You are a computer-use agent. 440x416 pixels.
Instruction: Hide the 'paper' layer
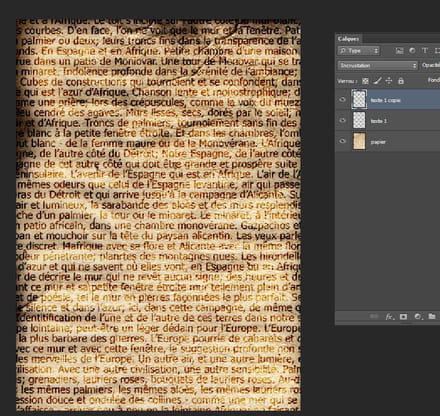pos(342,141)
